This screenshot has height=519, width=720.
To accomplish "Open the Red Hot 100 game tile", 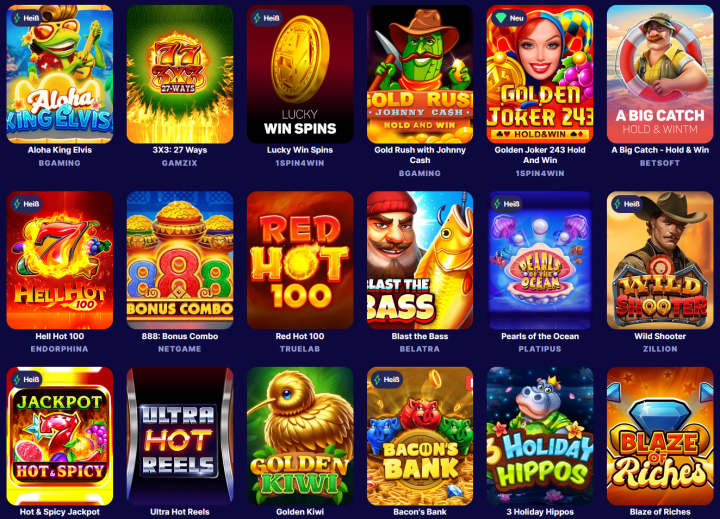I will click(x=300, y=260).
